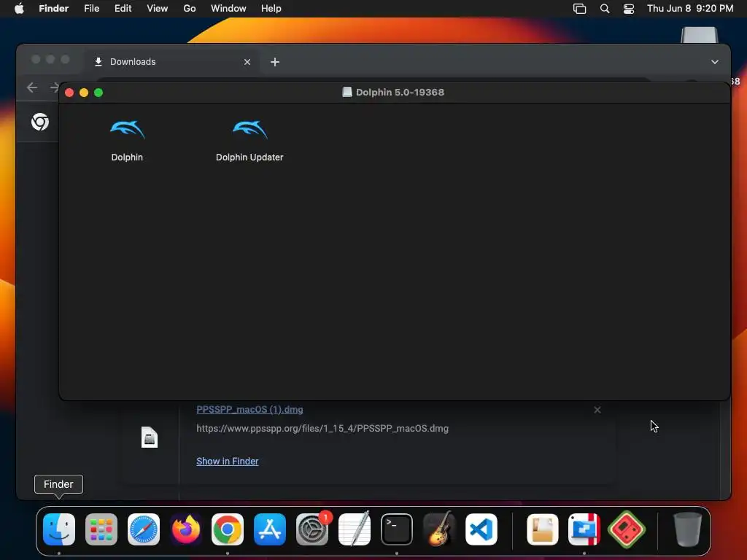Click the Chrome logo on Downloads page
Image resolution: width=747 pixels, height=560 pixels.
tap(40, 122)
